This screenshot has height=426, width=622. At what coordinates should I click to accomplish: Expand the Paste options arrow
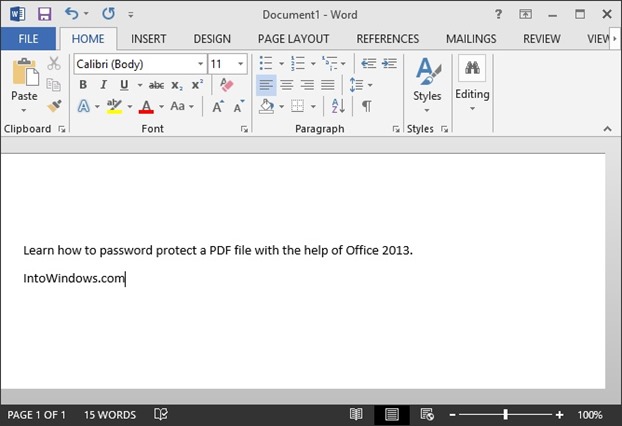point(24,110)
